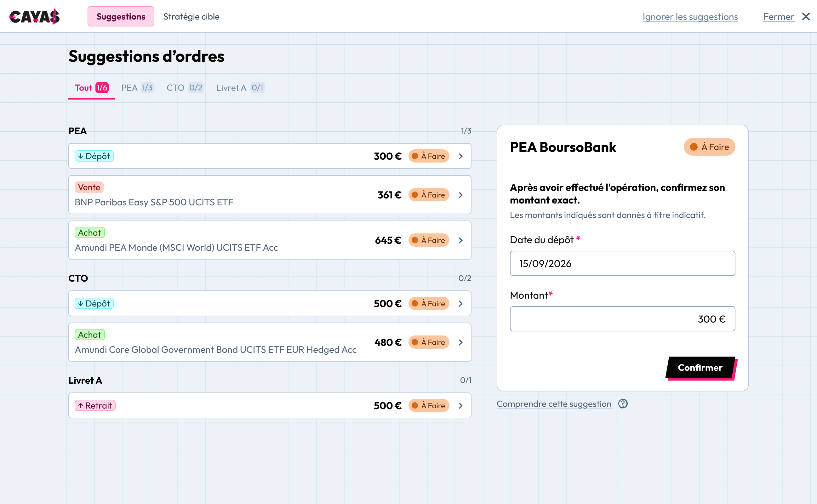The height and width of the screenshot is (504, 817).
Task: Click the CTO section heading
Action: pyautogui.click(x=78, y=278)
